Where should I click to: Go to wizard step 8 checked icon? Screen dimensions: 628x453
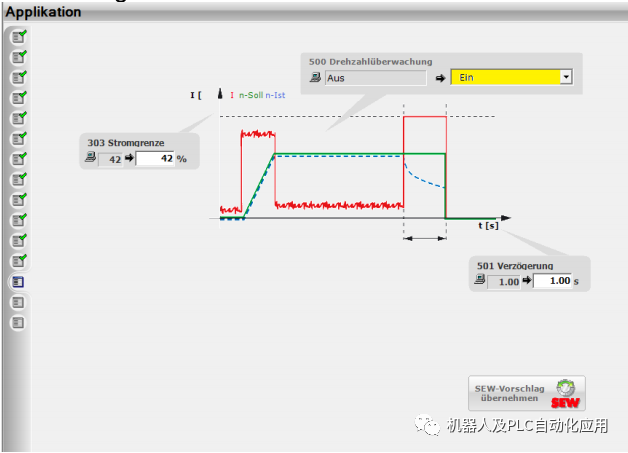18,180
